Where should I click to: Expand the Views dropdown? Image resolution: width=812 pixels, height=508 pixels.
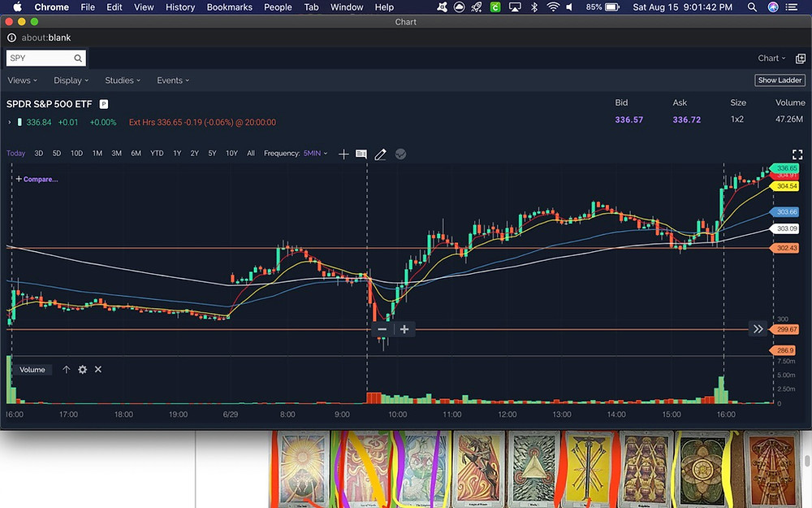tap(22, 80)
